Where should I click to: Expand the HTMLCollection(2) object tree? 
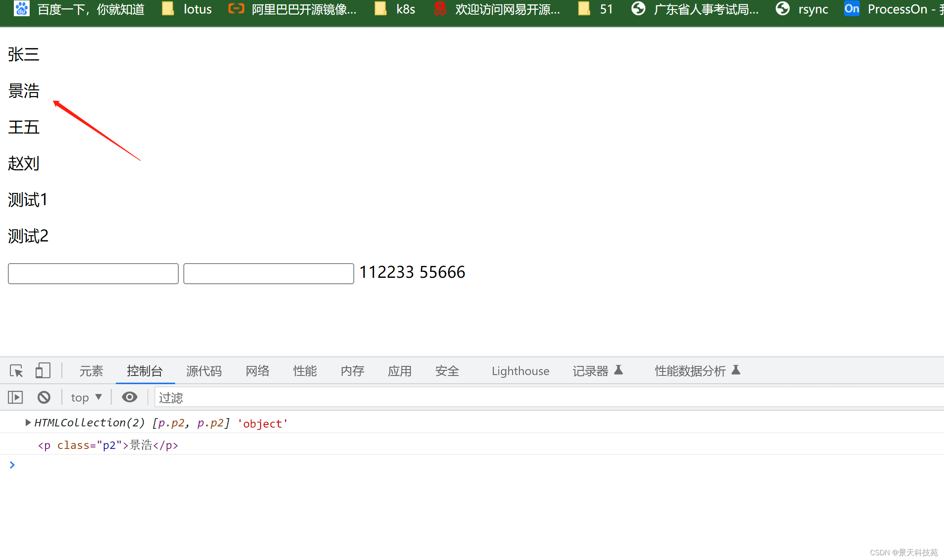[x=26, y=422]
